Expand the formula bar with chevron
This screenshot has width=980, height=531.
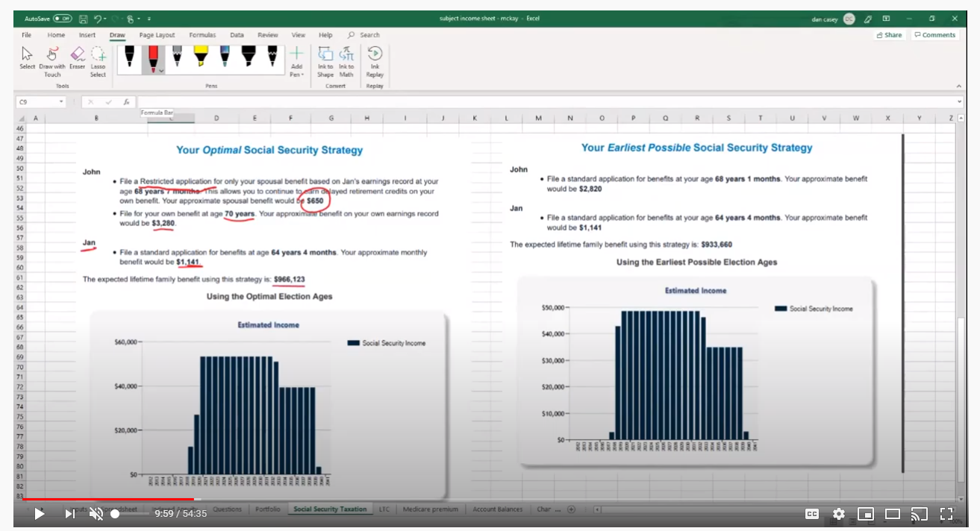(x=959, y=102)
